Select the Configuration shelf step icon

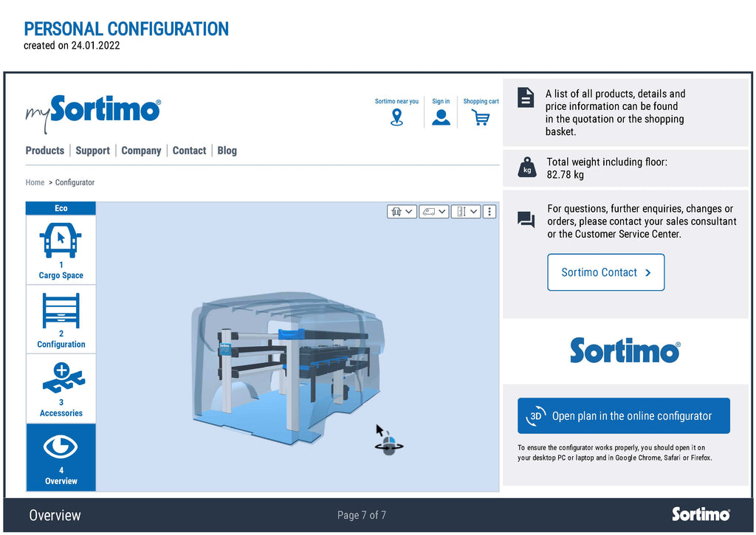coord(61,310)
